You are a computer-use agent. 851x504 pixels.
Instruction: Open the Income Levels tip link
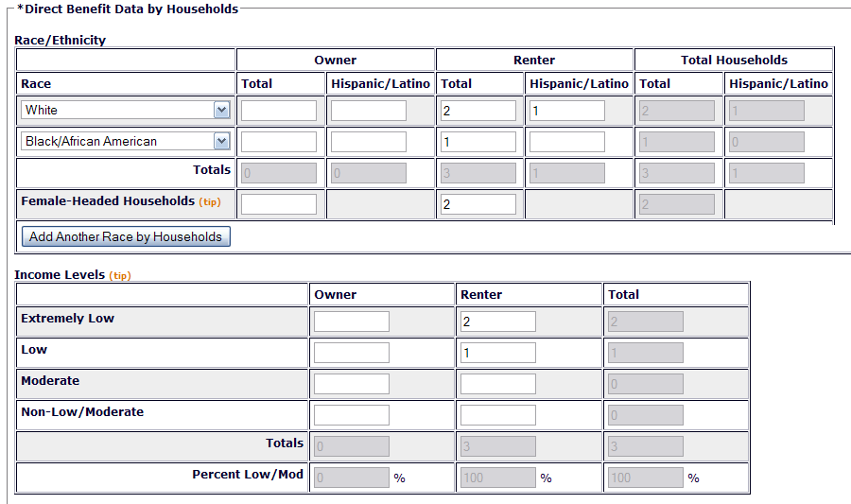click(120, 275)
